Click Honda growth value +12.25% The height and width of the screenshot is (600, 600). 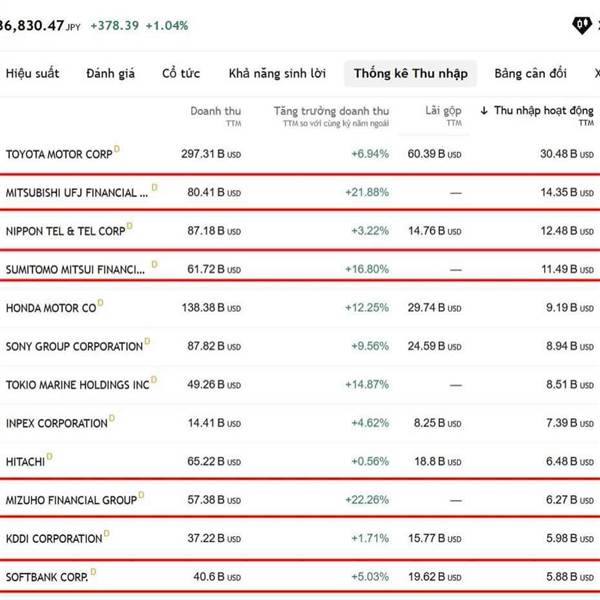[x=367, y=308]
